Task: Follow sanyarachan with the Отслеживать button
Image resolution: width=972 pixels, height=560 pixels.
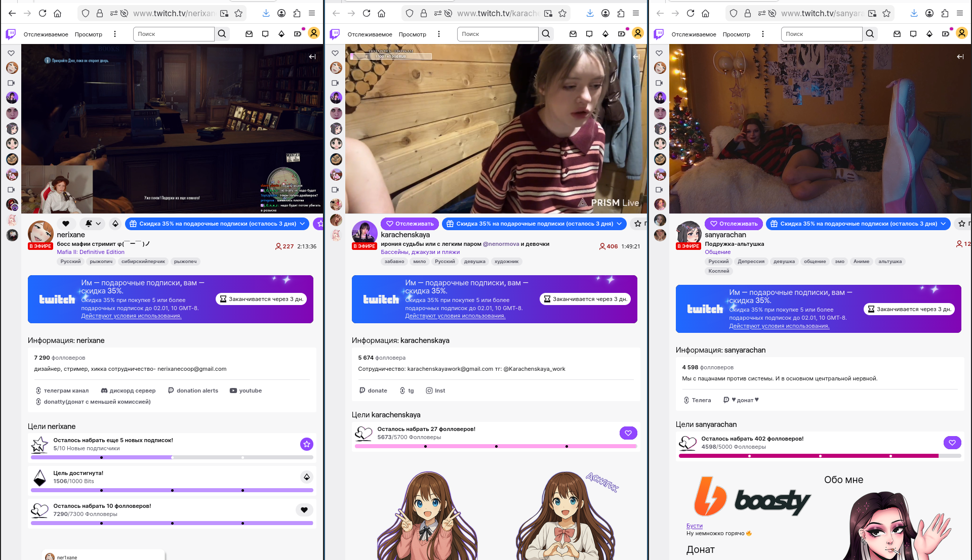Action: 734,224
